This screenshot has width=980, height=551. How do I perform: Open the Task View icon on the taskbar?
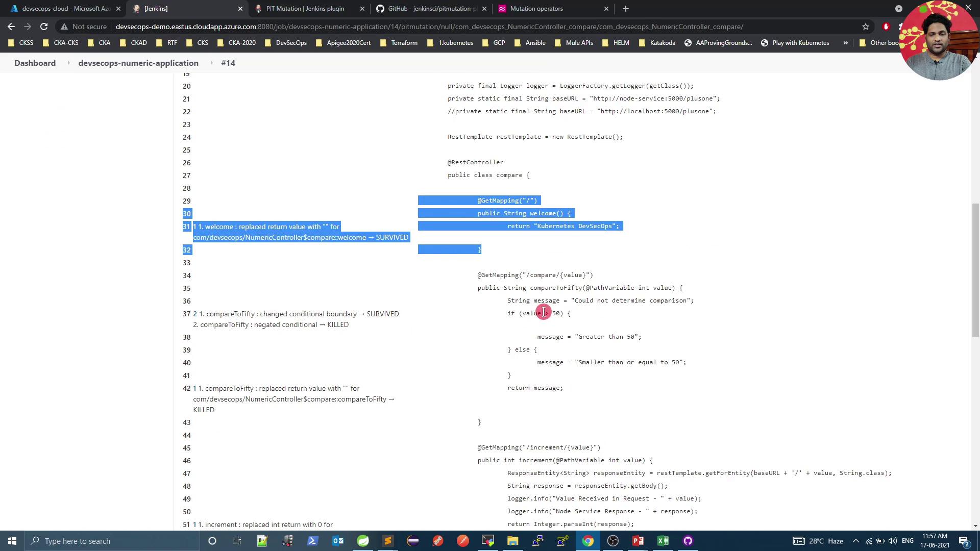click(x=237, y=541)
